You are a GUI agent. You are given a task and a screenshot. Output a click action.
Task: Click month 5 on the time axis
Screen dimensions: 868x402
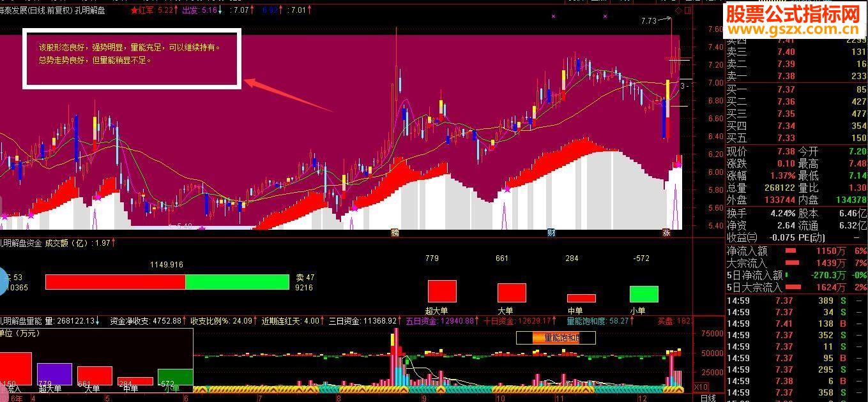click(107, 398)
